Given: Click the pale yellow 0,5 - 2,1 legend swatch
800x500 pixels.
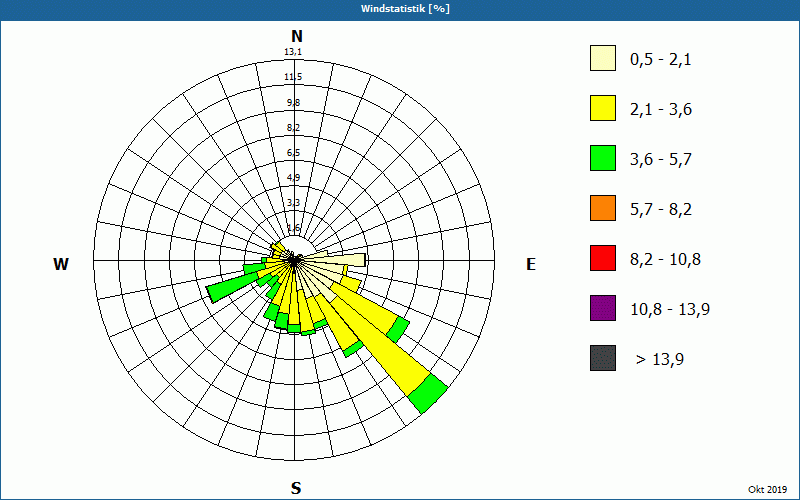Looking at the screenshot, I should tap(603, 58).
